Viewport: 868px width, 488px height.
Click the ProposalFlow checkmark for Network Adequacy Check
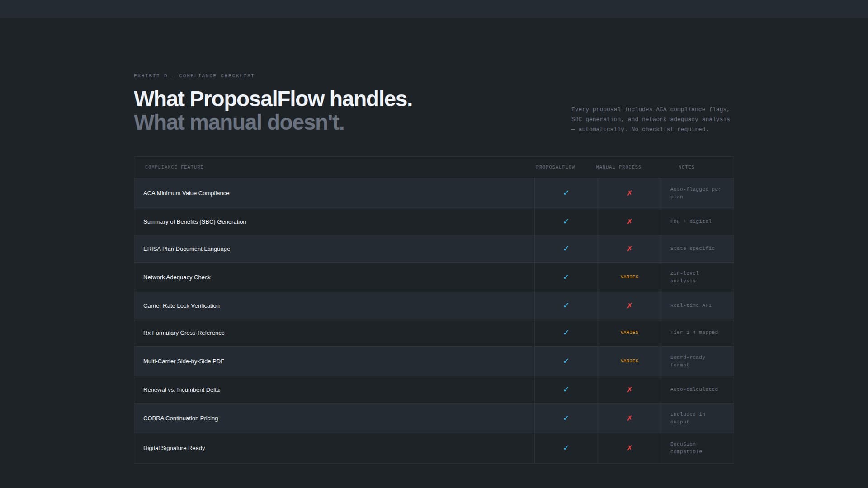point(566,277)
